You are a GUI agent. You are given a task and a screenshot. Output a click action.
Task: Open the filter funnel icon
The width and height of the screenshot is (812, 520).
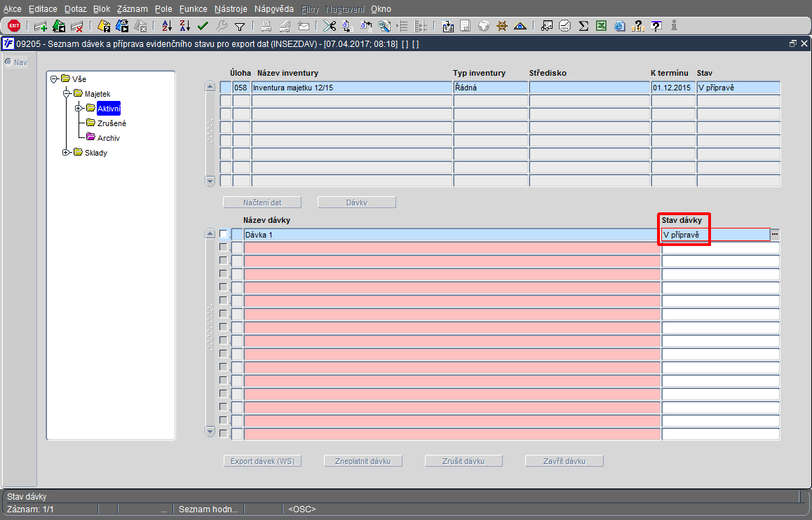239,27
